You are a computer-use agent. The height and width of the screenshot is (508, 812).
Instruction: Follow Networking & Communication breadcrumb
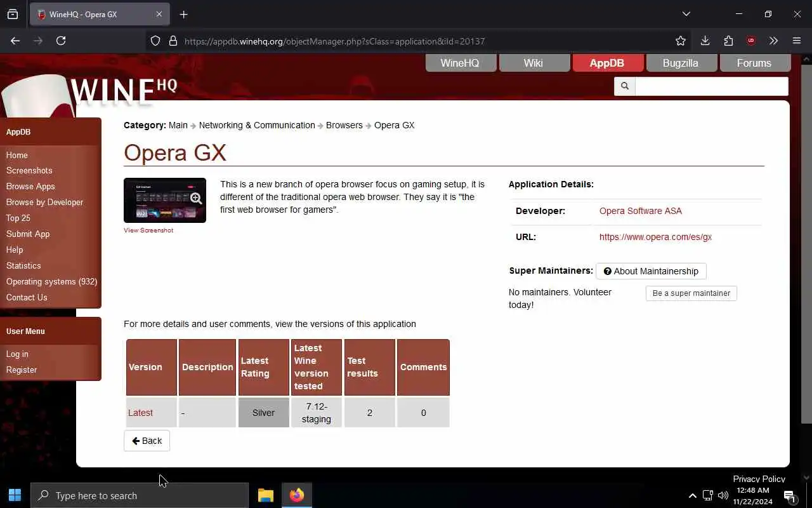point(257,125)
